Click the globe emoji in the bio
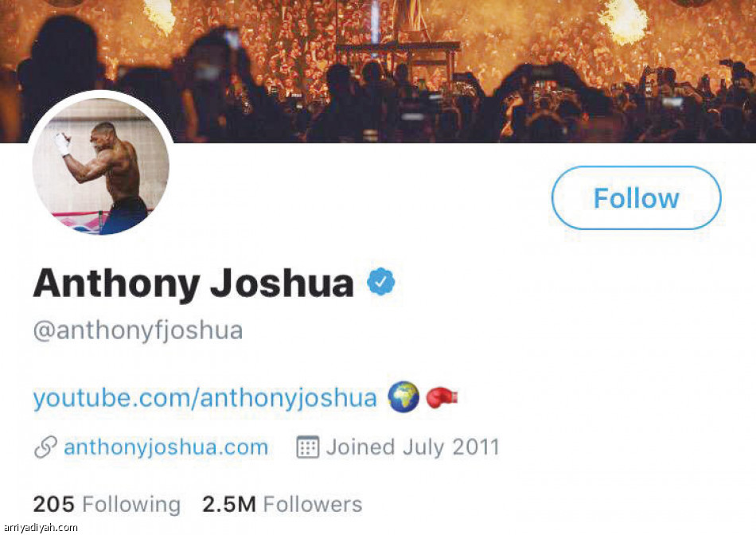The width and height of the screenshot is (756, 535). [x=403, y=396]
